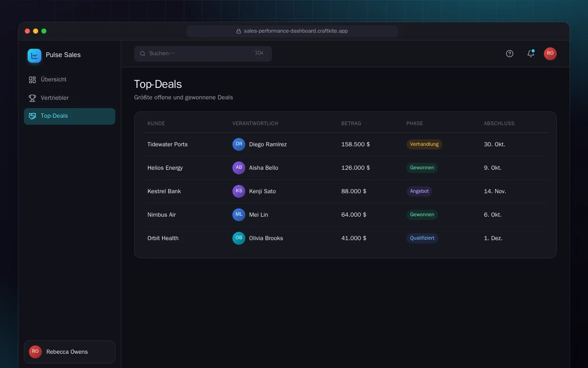Click the Verhandlung phase badge

coord(424,144)
